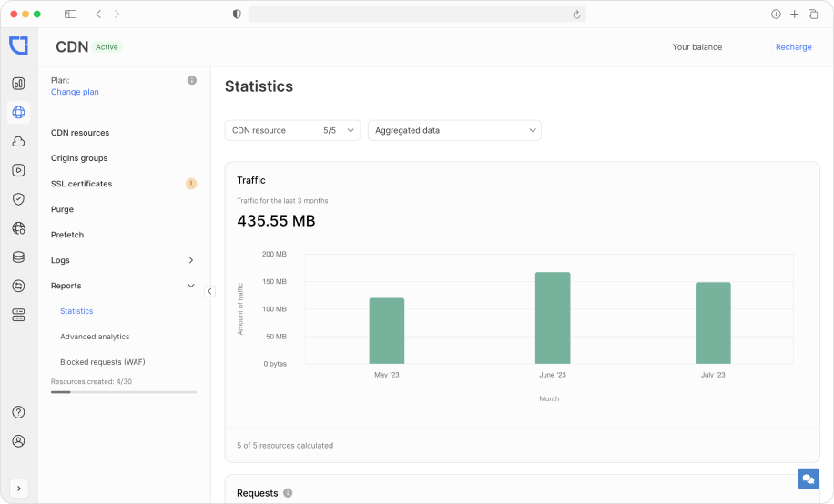Click the 435.55 MB traffic total
Image resolution: width=834 pixels, height=504 pixels.
pos(276,221)
